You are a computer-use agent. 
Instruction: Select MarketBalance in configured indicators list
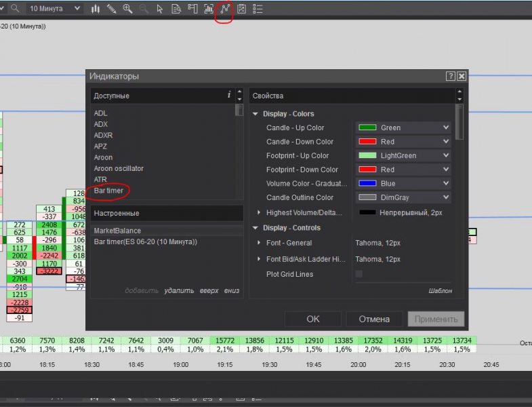tap(117, 231)
